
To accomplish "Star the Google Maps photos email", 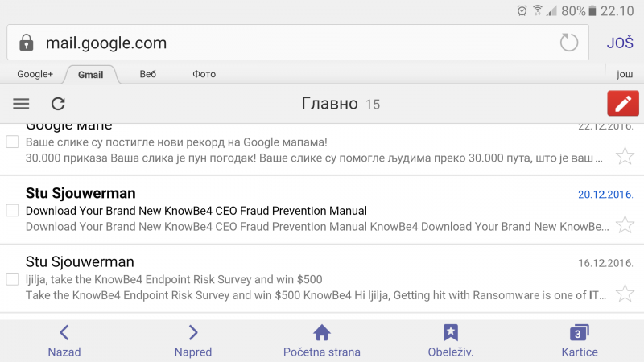I will [x=624, y=156].
